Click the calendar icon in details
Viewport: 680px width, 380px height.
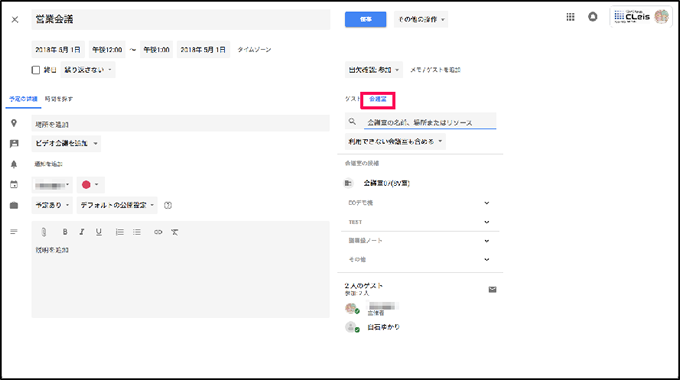tap(14, 184)
